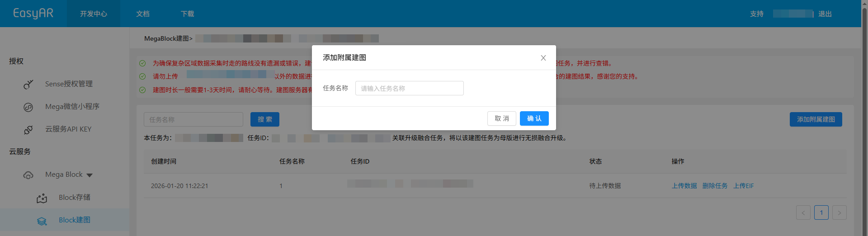Image resolution: width=868 pixels, height=236 pixels.
Task: Open the 开发中心 tab
Action: pyautogui.click(x=94, y=14)
